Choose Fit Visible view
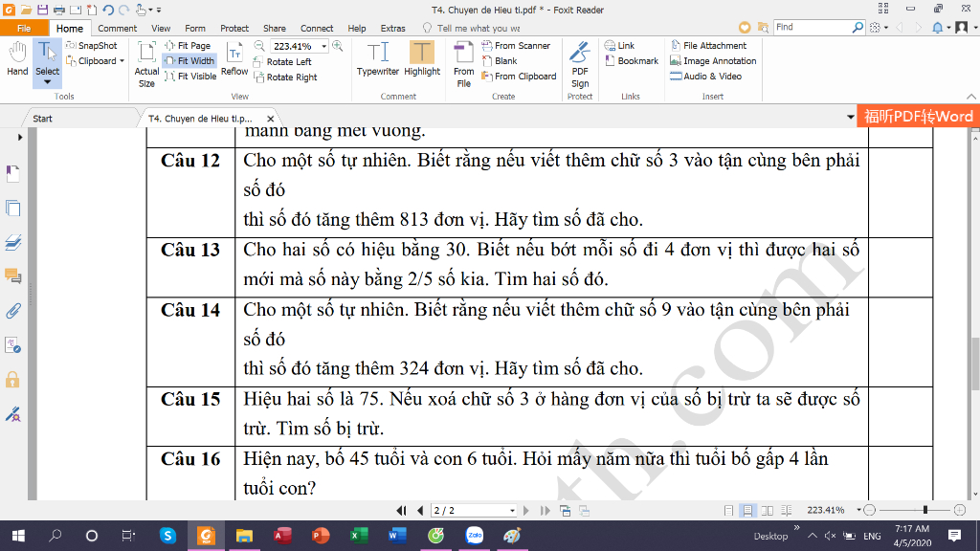 pos(190,77)
